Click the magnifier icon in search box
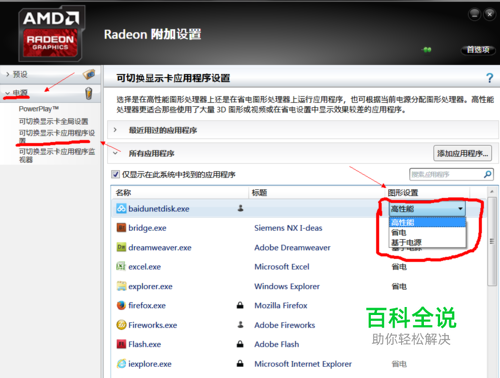Image resolution: width=500 pixels, height=378 pixels. pyautogui.click(x=488, y=174)
